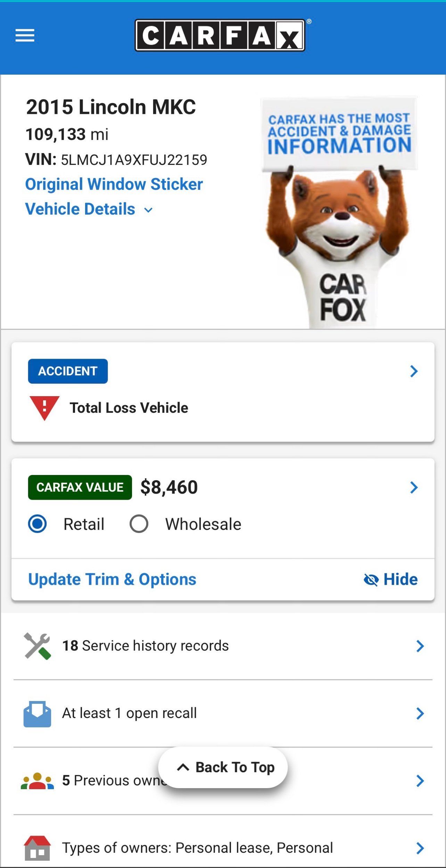Image resolution: width=446 pixels, height=868 pixels.
Task: Open 18 Service history records
Action: click(x=145, y=646)
